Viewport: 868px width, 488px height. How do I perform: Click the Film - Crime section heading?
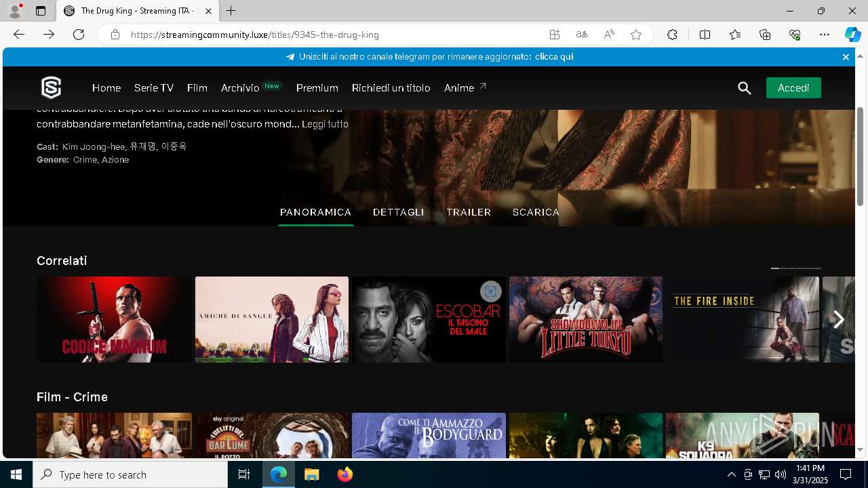coord(72,397)
